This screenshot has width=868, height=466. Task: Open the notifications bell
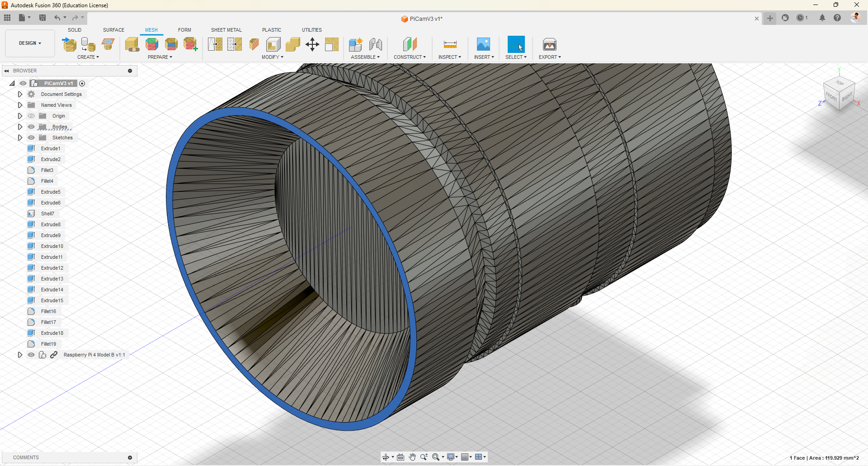[x=822, y=18]
